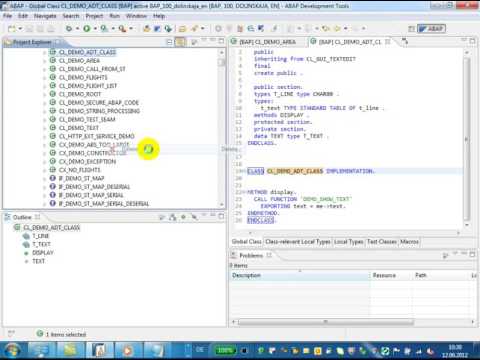Click the Run with coverage toolbar icon
480x360 pixels.
(x=104, y=29)
